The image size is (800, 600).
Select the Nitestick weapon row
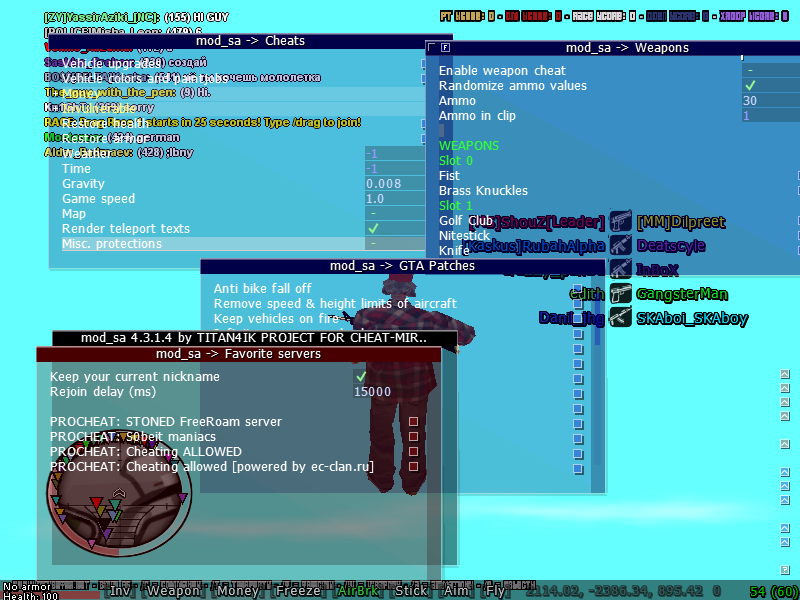pos(618,236)
